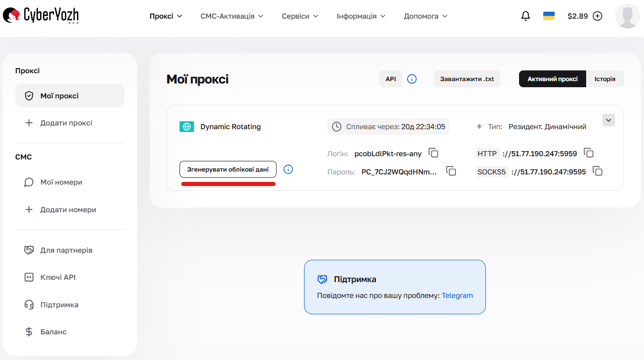
Task: Switch to the Історія tab
Action: pos(605,79)
